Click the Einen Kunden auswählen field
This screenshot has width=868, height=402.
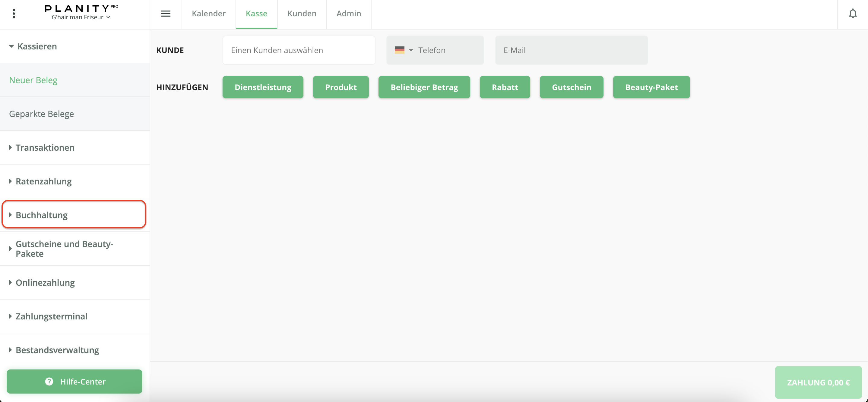tap(299, 50)
